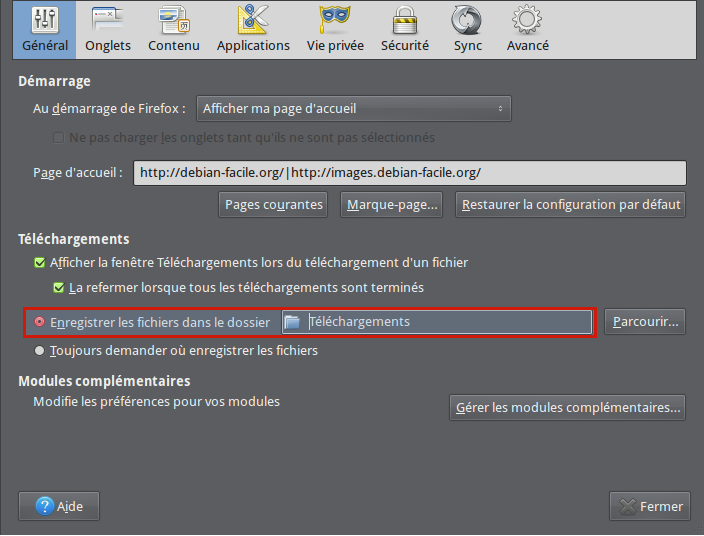Click the folder icon beside Téléchargements
Viewport: 704px width, 536px height.
point(292,322)
